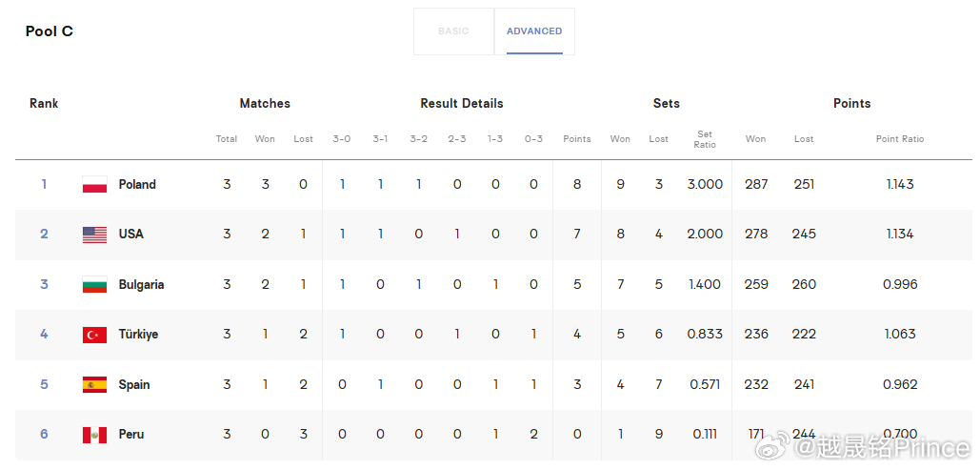Image resolution: width=980 pixels, height=470 pixels.
Task: Click the Pool C title
Action: coord(50,31)
